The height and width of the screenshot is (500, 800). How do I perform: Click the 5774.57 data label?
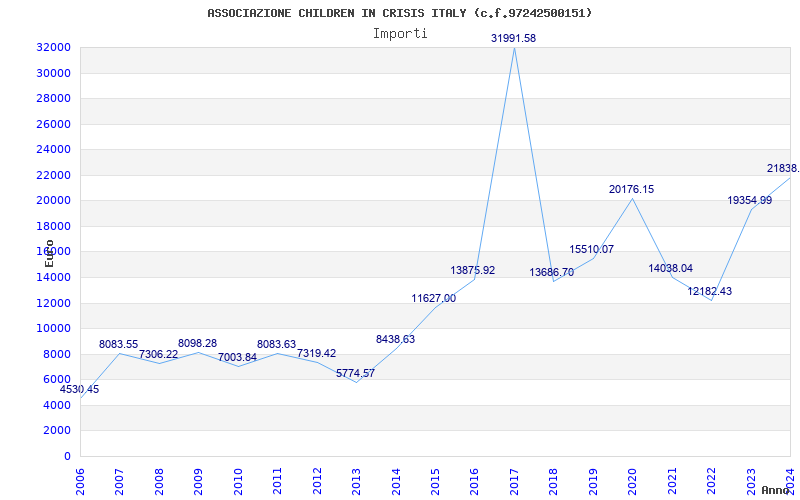pos(355,373)
